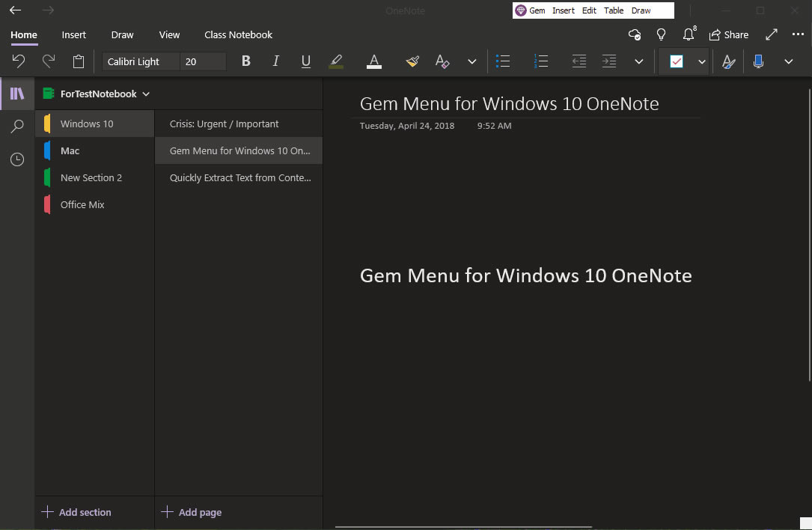The width and height of the screenshot is (812, 530).
Task: Toggle italic formatting
Action: (x=275, y=61)
